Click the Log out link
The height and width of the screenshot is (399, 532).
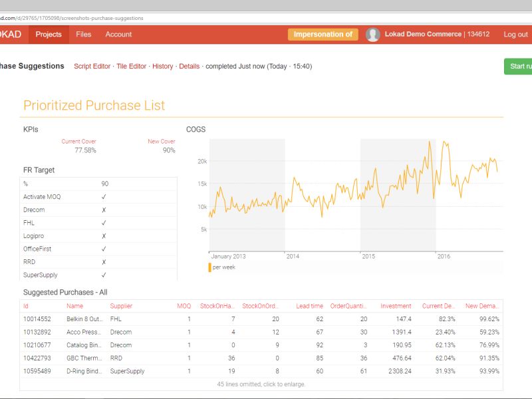pyautogui.click(x=515, y=35)
